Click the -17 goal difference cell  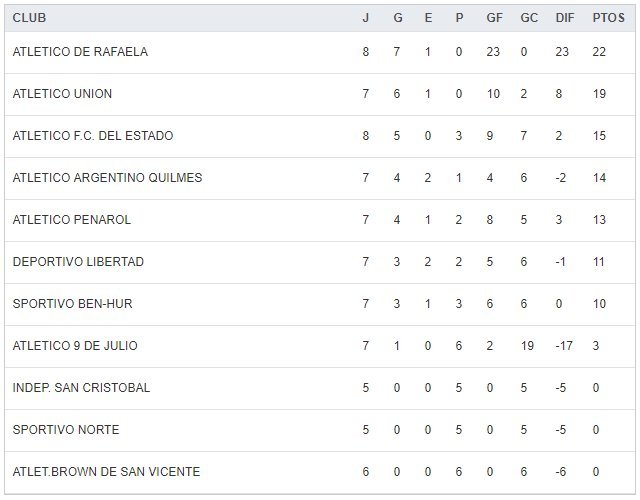click(563, 346)
